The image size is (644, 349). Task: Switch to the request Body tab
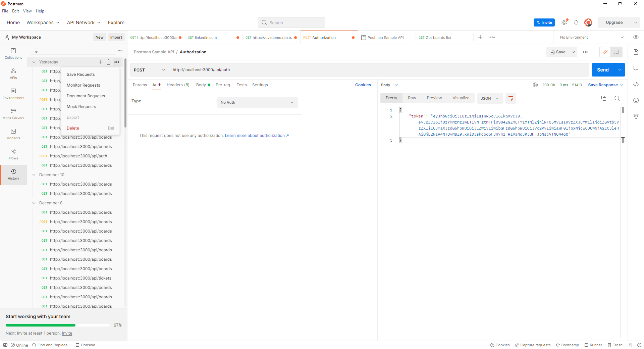click(203, 85)
